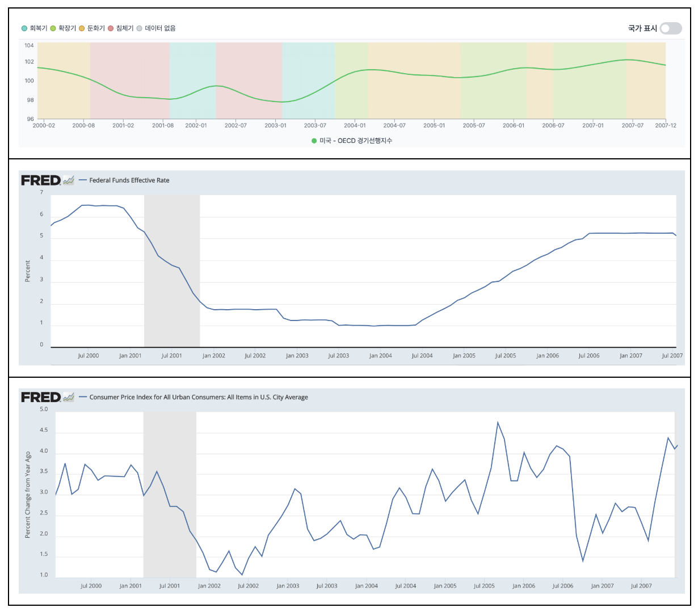
Task: Toggle the 국가 표시 switch
Action: coord(670,28)
